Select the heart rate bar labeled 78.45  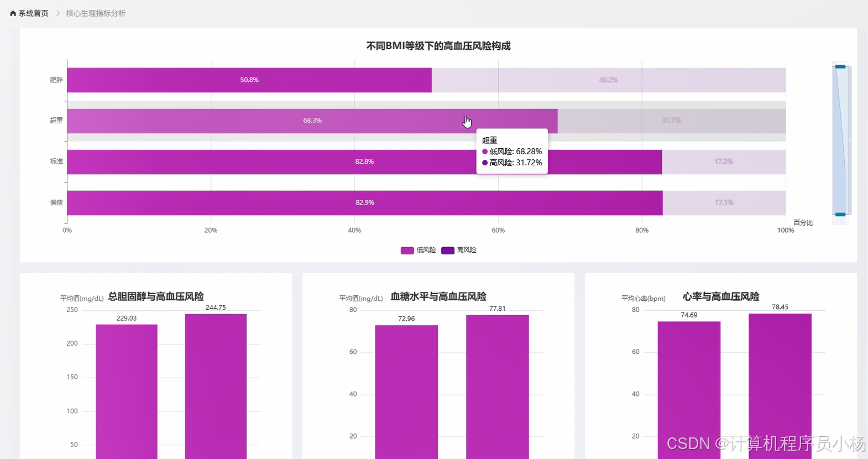pyautogui.click(x=780, y=387)
